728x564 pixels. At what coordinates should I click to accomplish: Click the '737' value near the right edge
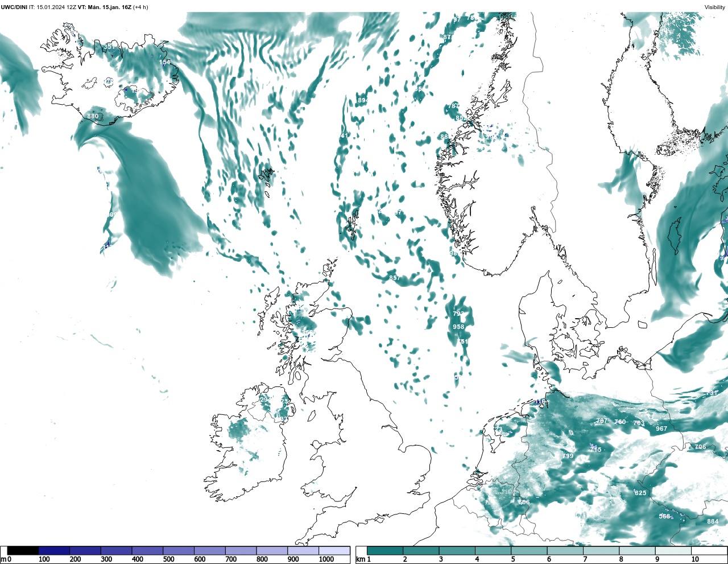[712, 393]
